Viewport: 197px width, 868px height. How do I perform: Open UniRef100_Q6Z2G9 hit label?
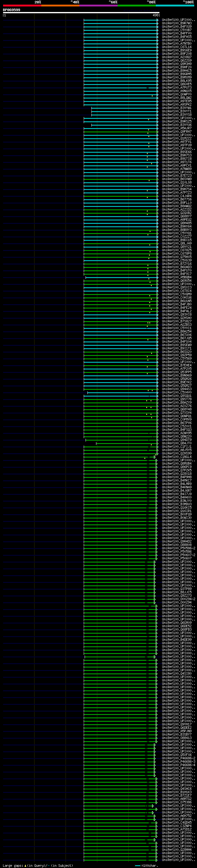click(x=177, y=60)
